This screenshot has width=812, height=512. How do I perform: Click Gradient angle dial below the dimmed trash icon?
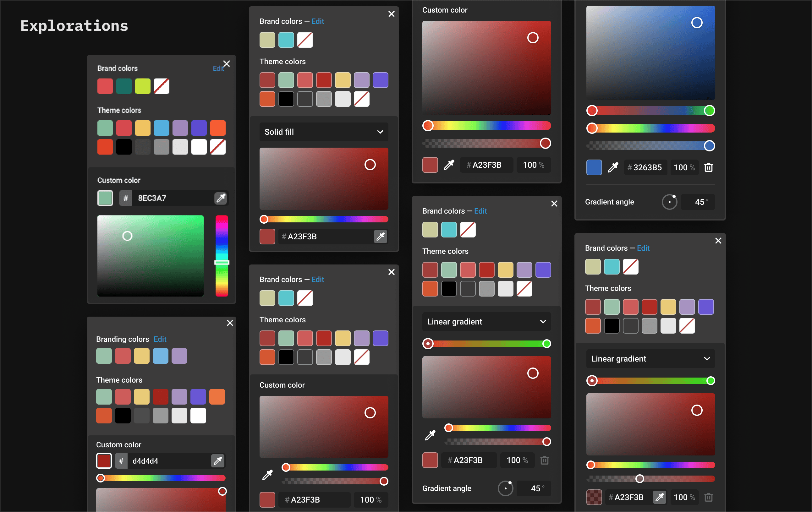pos(505,488)
